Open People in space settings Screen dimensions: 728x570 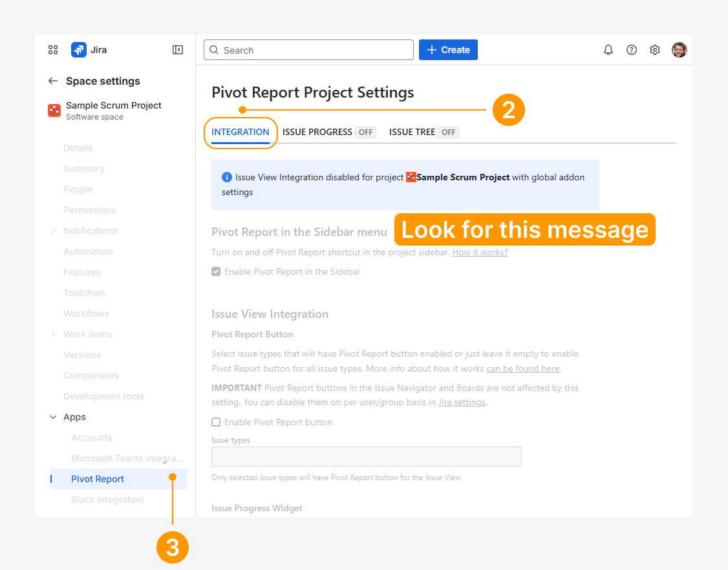pos(78,189)
